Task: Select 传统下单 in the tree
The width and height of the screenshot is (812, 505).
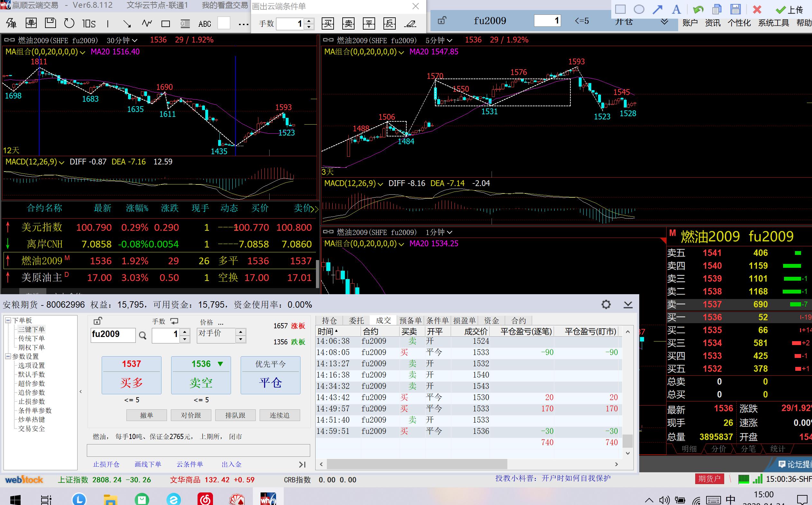Action: [32, 338]
